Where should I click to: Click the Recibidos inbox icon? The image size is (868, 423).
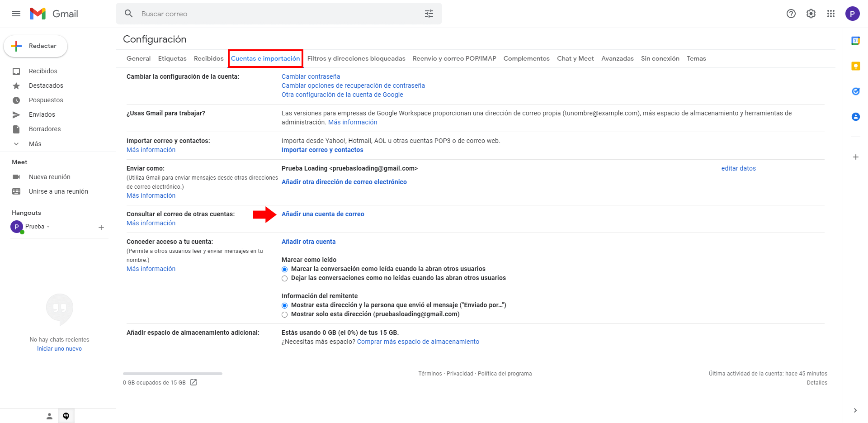click(16, 71)
